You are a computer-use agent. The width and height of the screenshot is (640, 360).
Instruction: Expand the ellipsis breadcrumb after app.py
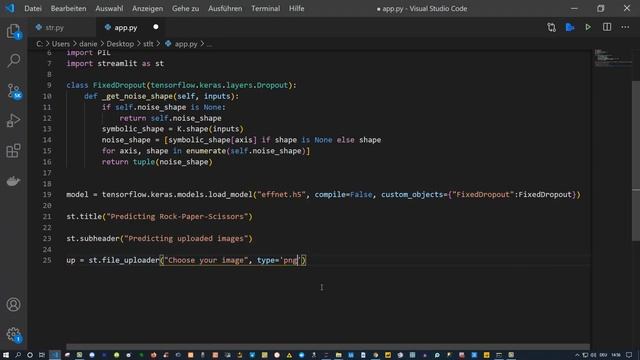pyautogui.click(x=209, y=44)
